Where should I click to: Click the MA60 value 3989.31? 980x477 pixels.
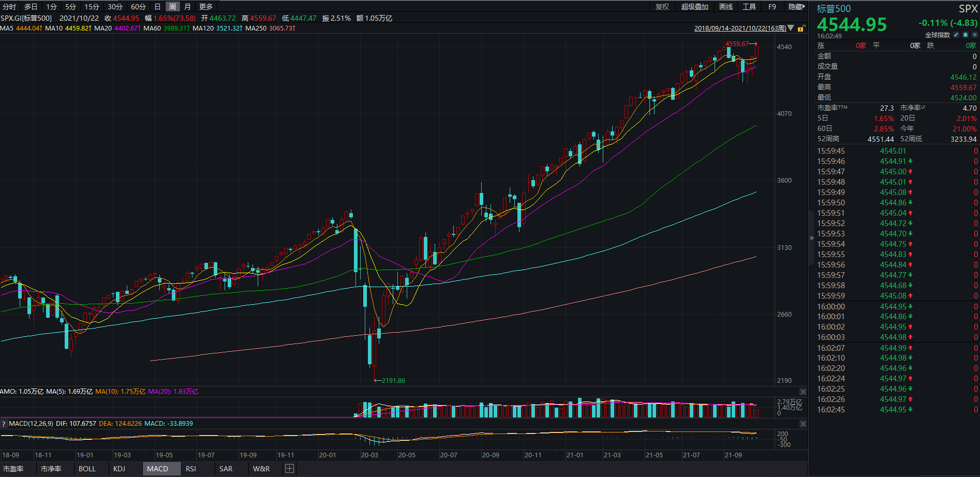point(176,28)
